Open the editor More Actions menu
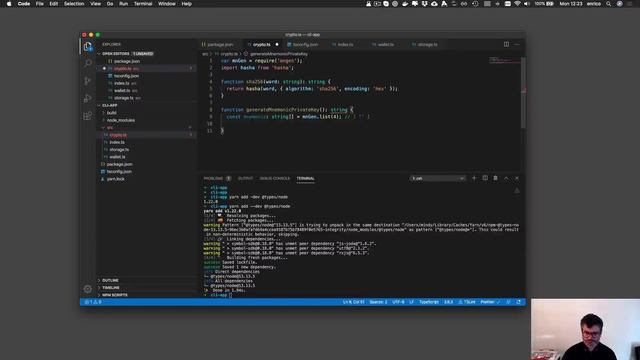The width and height of the screenshot is (640, 360). point(517,44)
